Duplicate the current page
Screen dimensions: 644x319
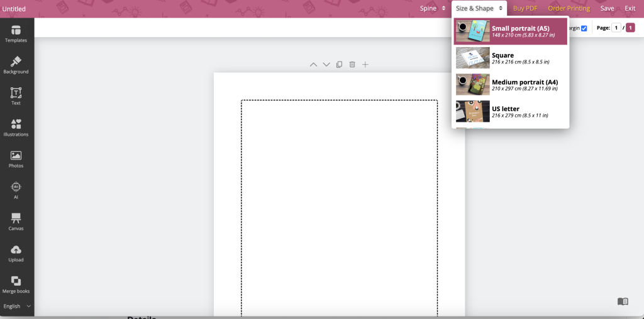(x=339, y=65)
